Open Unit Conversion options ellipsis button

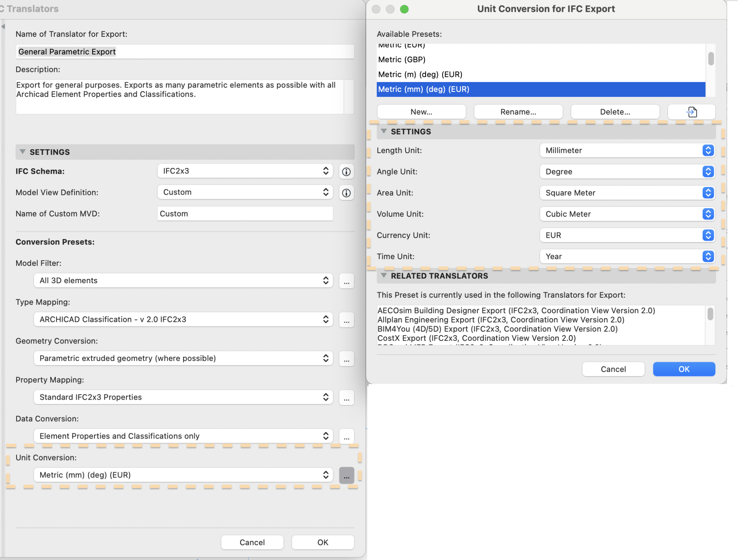[346, 475]
